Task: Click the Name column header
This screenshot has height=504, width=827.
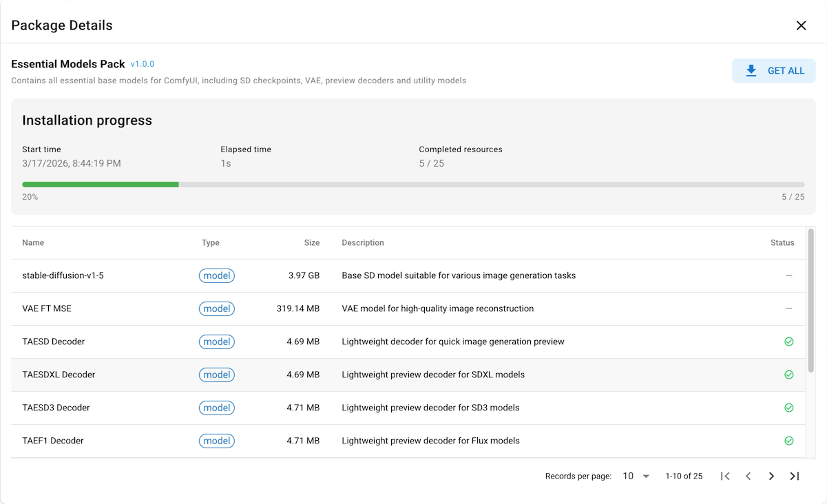Action: pyautogui.click(x=33, y=242)
